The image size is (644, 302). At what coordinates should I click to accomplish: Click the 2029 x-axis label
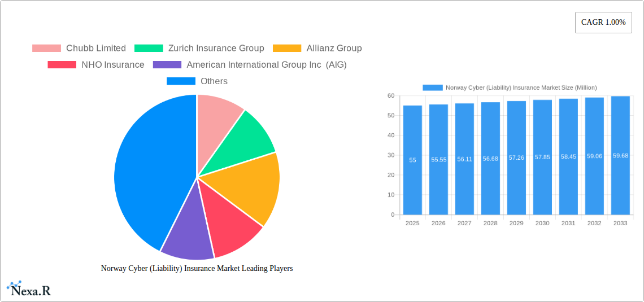click(517, 224)
